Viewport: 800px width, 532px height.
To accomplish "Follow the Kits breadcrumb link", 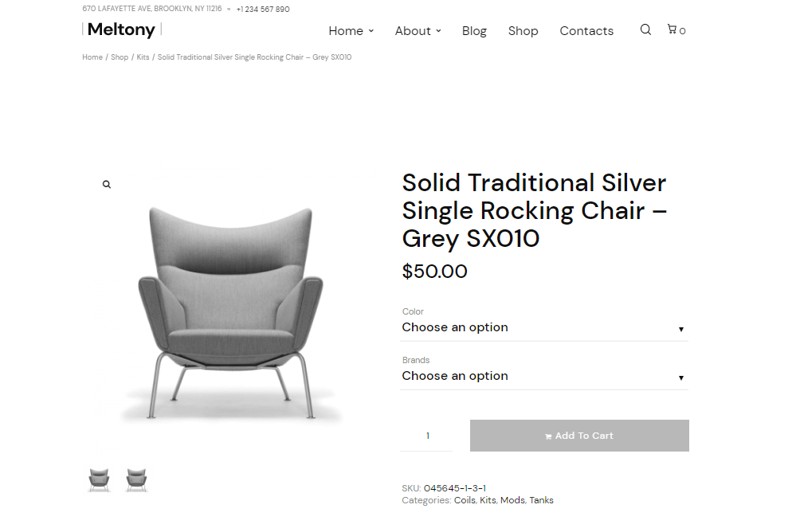I will click(x=143, y=57).
